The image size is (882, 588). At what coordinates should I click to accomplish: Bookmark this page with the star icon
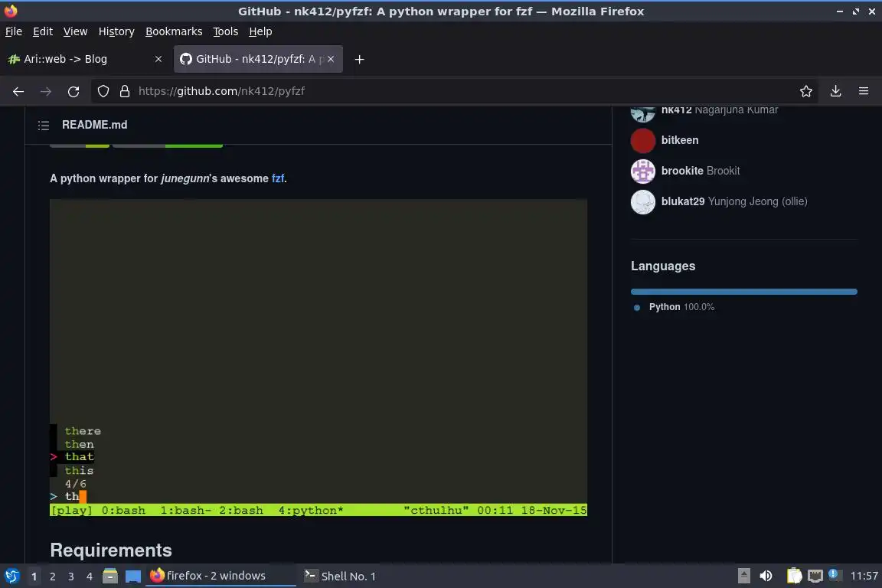[x=806, y=91]
